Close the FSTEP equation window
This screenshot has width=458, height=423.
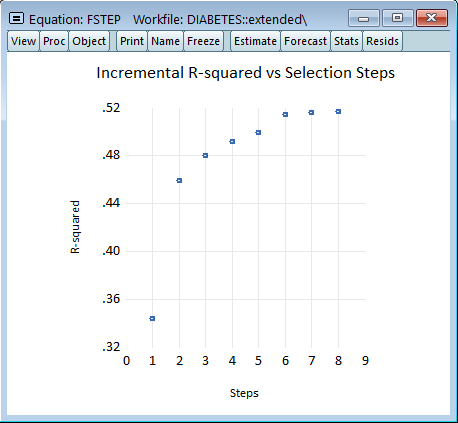[x=432, y=18]
